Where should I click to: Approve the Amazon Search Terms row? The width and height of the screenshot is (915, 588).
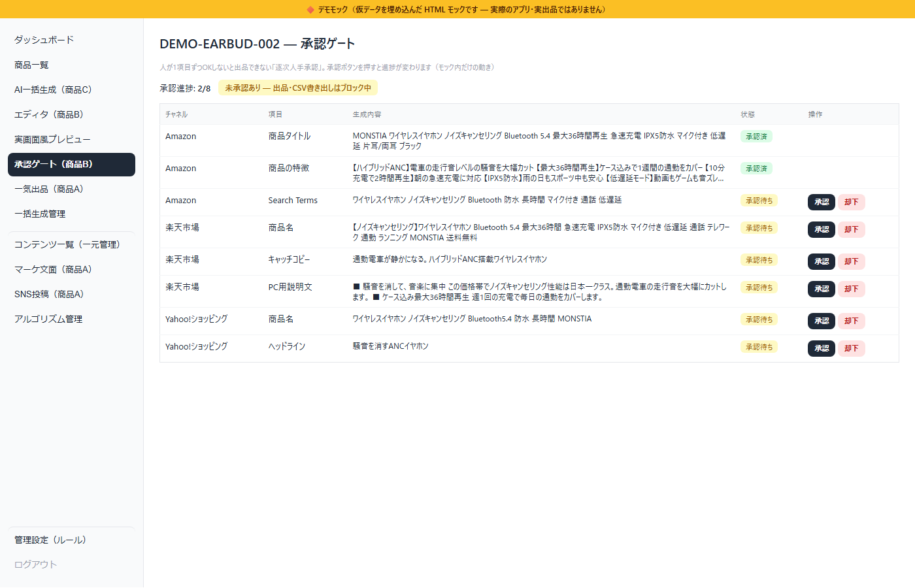coord(822,202)
